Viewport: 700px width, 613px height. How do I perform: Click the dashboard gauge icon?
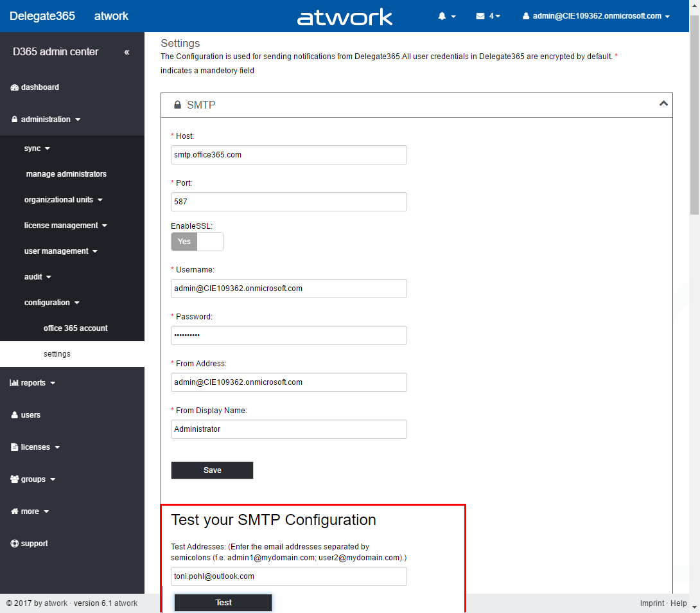pos(15,87)
